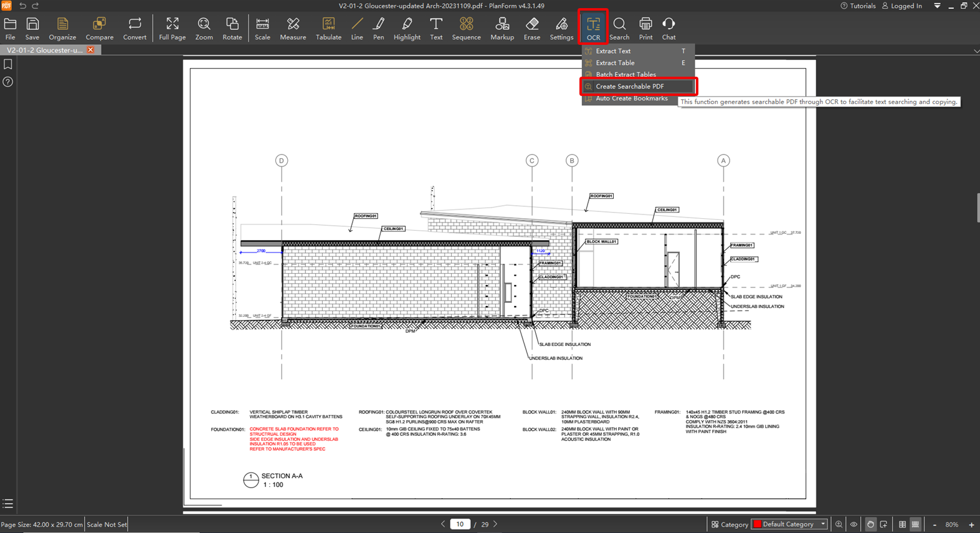Click the Compare documents icon
Image resolution: width=980 pixels, height=533 pixels.
coord(99,29)
